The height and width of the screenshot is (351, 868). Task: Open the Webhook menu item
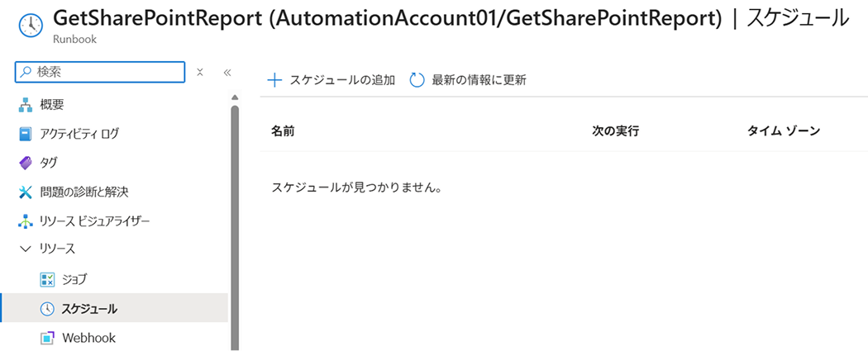click(88, 338)
